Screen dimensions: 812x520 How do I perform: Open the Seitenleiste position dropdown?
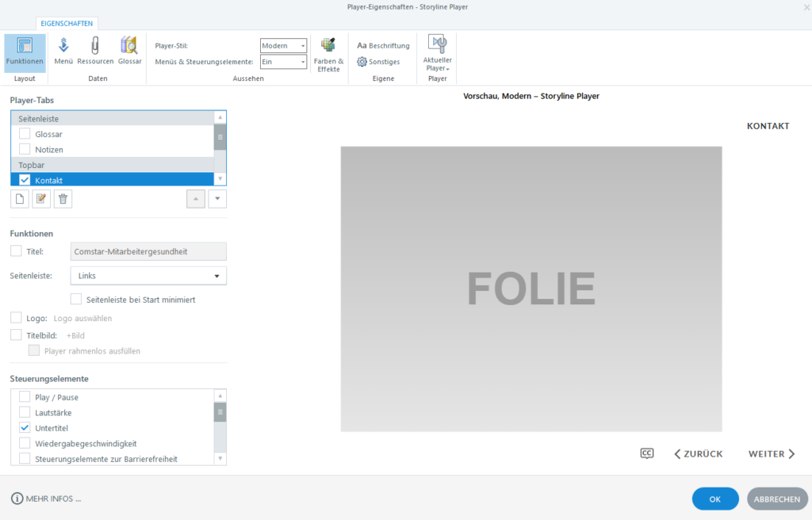[216, 275]
